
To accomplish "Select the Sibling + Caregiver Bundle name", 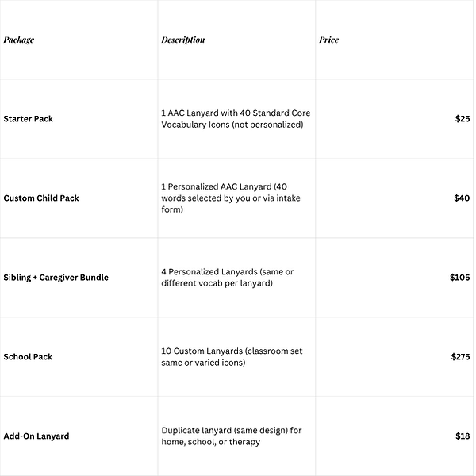I will tap(56, 278).
